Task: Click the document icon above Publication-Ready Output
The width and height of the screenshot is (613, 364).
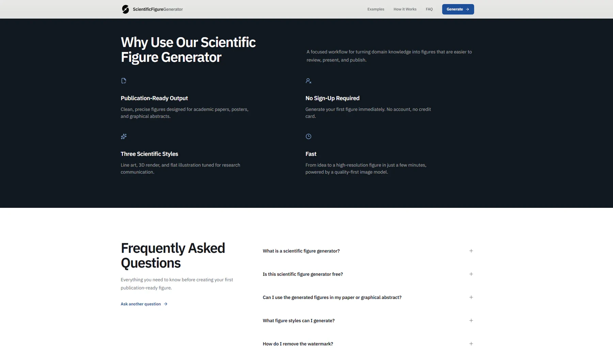Action: pyautogui.click(x=124, y=81)
